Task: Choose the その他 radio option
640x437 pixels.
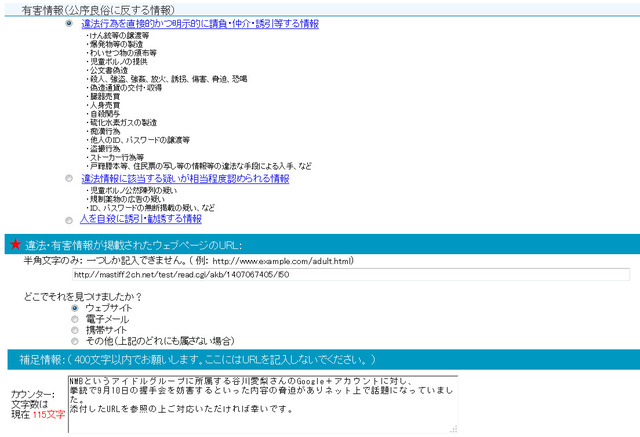Action: 74,341
